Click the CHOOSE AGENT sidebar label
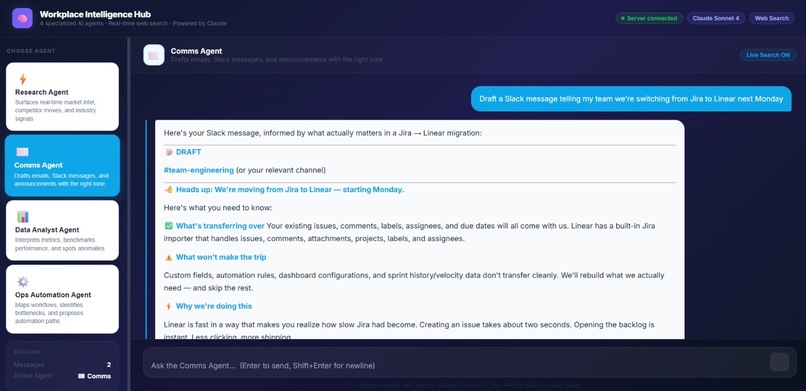 pos(31,51)
